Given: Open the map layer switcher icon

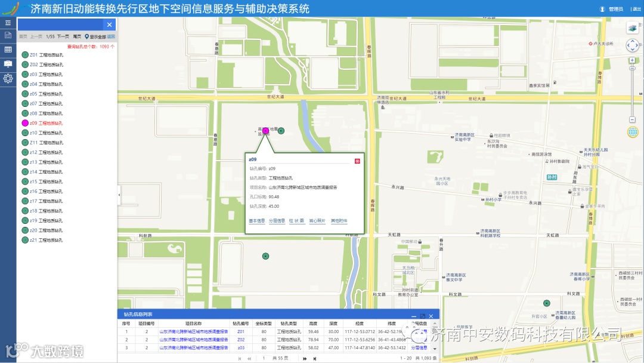Looking at the screenshot, I should pos(633,28).
